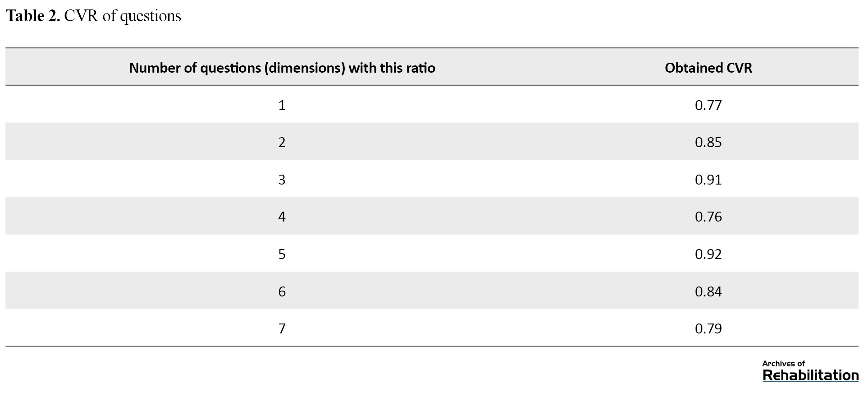Select question number 2 cell

coord(282,142)
